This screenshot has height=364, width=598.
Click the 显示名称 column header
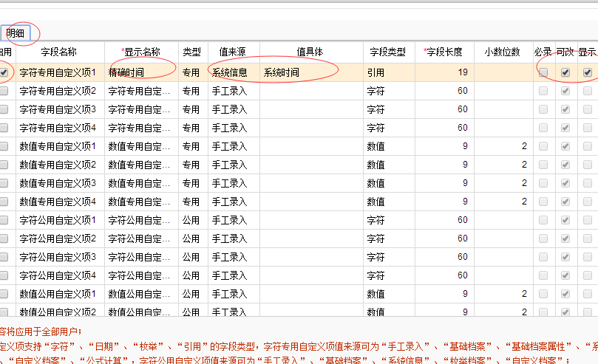(141, 52)
